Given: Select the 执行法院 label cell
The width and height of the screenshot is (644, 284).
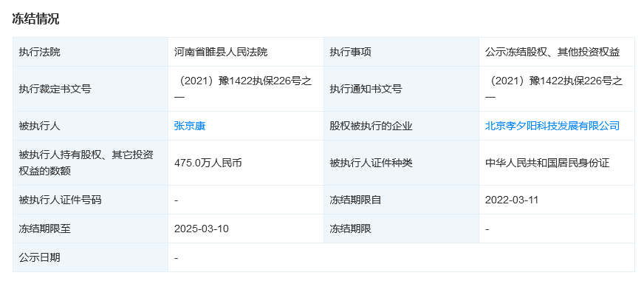Looking at the screenshot, I should pos(90,53).
